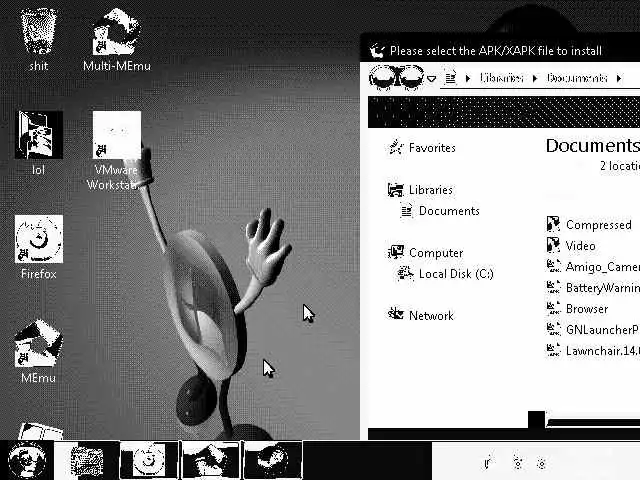Viewport: 640px width, 480px height.
Task: Open the Firefox desktop icon
Action: click(39, 247)
